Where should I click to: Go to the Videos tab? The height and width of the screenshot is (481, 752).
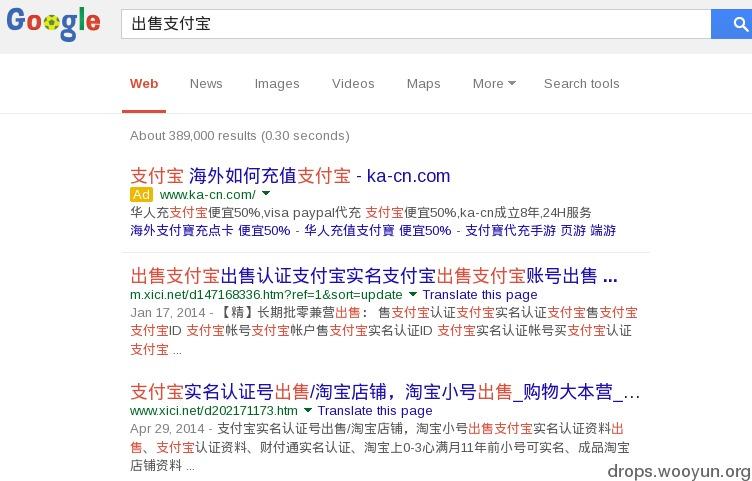pos(353,83)
